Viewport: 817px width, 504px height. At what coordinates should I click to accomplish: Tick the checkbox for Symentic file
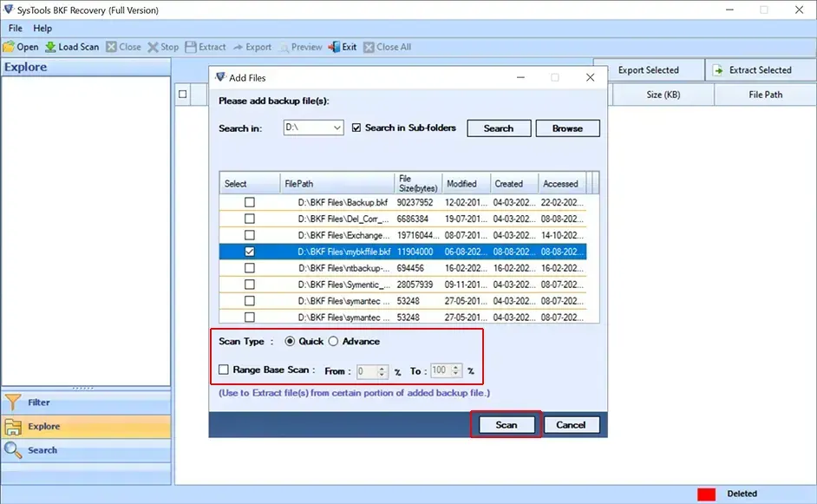[x=250, y=285]
